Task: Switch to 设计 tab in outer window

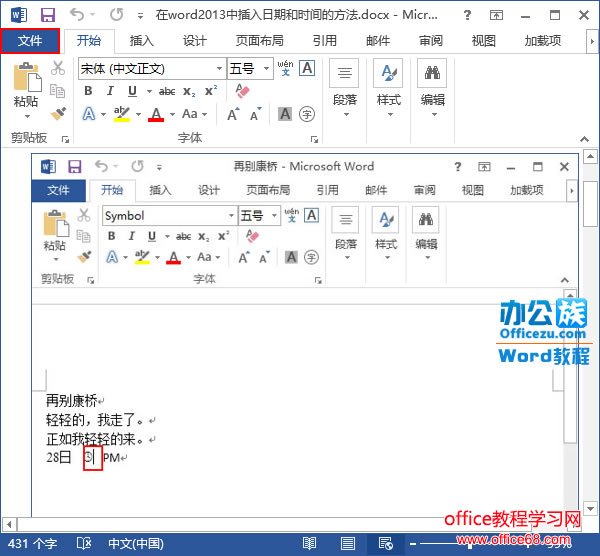Action: 194,41
